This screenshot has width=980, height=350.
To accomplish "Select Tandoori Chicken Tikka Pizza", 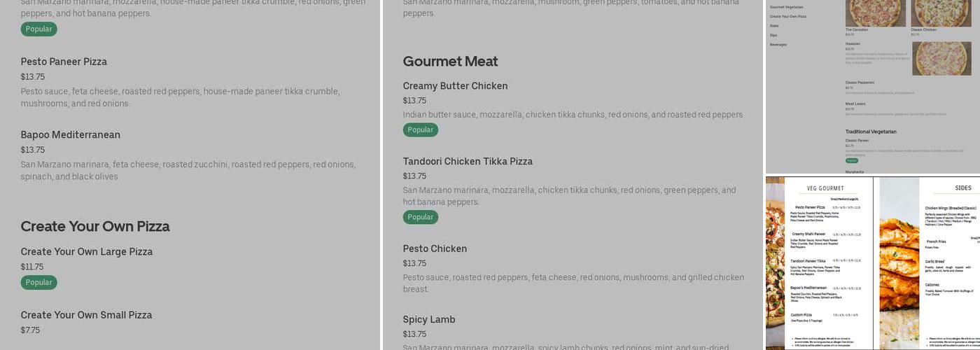I will click(x=468, y=162).
